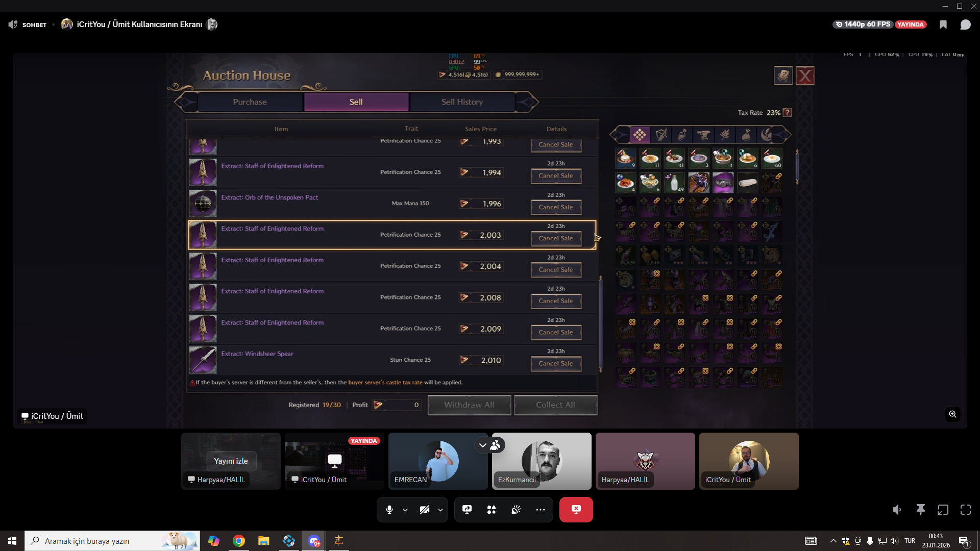
Task: Select the Sell tab
Action: pos(356,102)
